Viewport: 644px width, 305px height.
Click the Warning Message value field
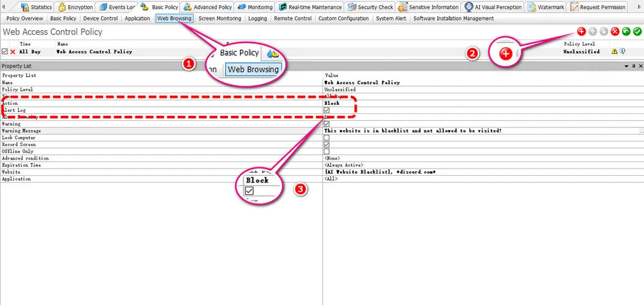(483, 131)
